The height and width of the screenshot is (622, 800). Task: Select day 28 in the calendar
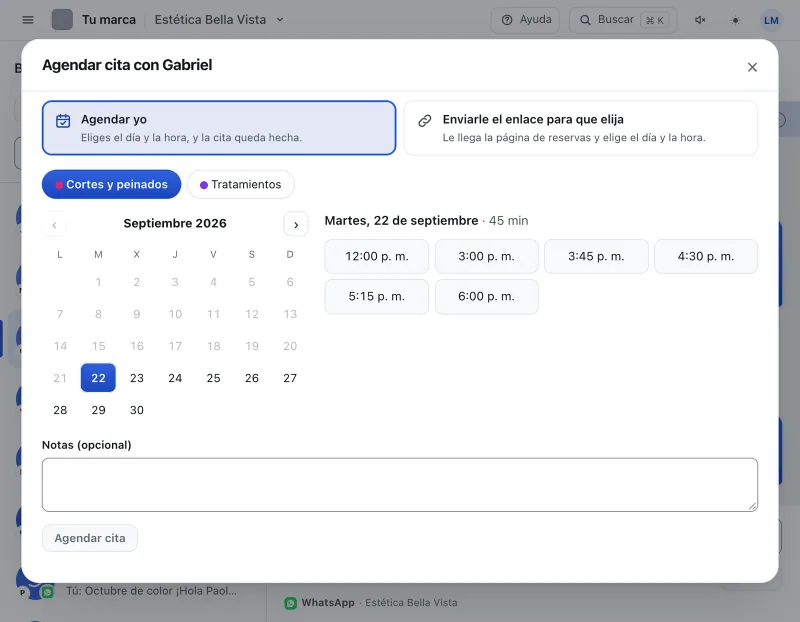tap(60, 410)
